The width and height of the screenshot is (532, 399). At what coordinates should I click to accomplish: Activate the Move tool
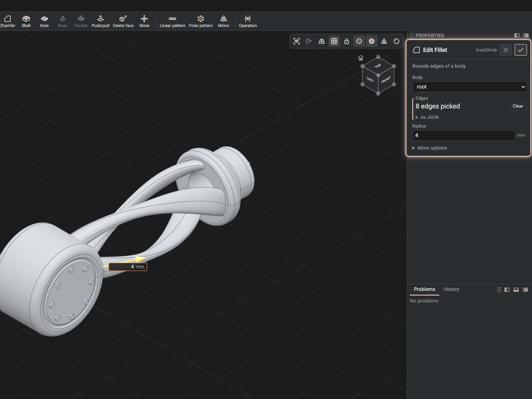(144, 21)
